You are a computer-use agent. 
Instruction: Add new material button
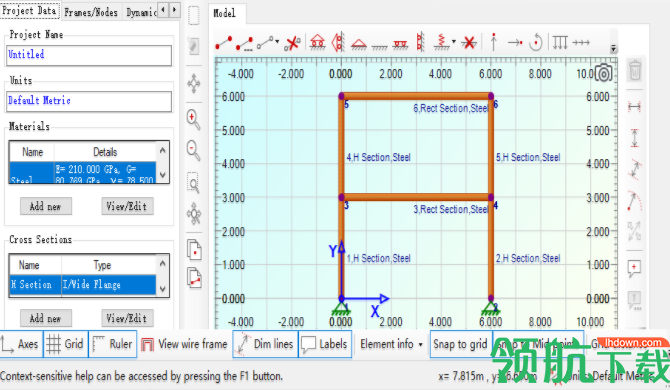46,206
